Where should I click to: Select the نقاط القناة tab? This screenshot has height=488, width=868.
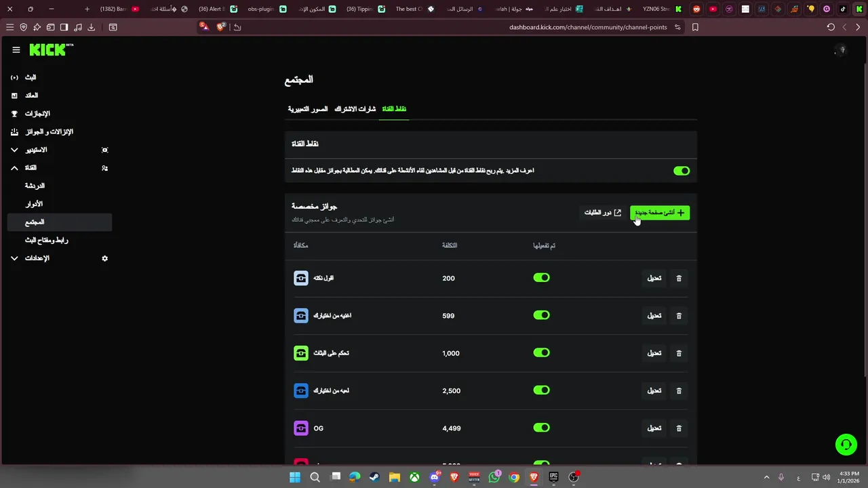point(394,109)
